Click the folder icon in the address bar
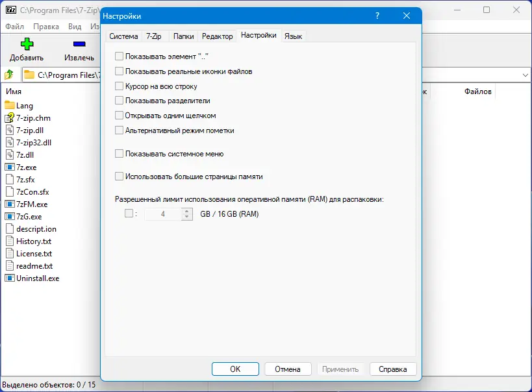The image size is (532, 392). point(29,75)
